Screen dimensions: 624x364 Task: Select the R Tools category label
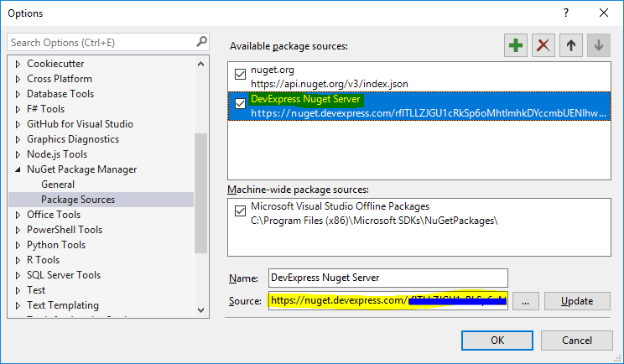43,260
